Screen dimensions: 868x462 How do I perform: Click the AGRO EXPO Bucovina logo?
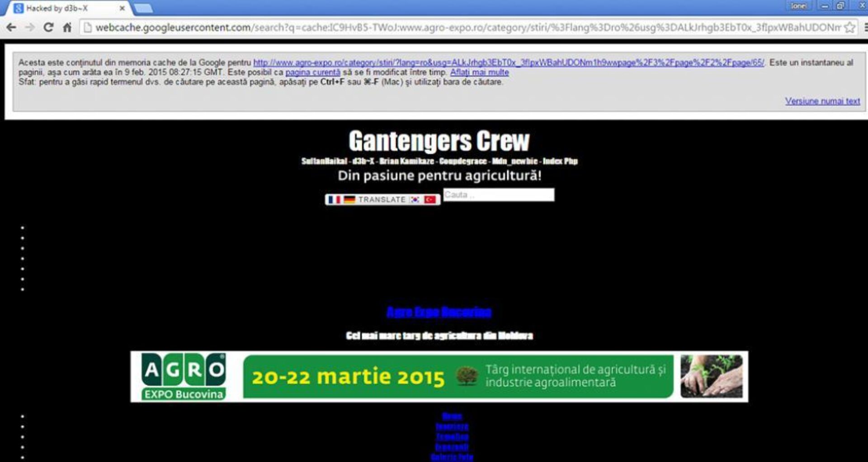click(184, 377)
